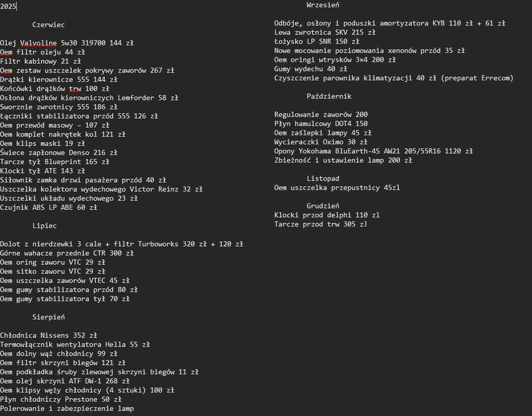Viewport: 532px width, 416px height.
Task: Click the Chłodnica Nissens 352 zł line
Action: point(49,335)
